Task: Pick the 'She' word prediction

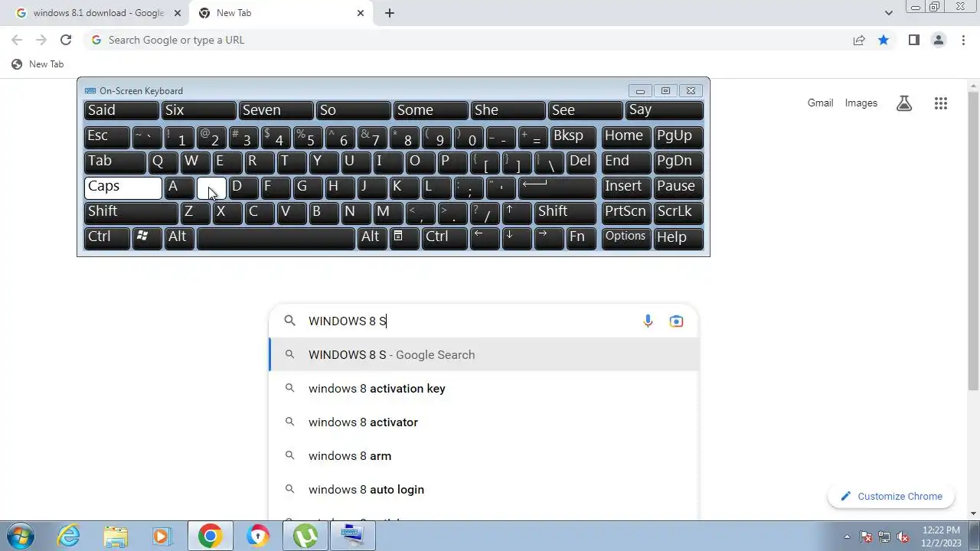Action: point(508,111)
